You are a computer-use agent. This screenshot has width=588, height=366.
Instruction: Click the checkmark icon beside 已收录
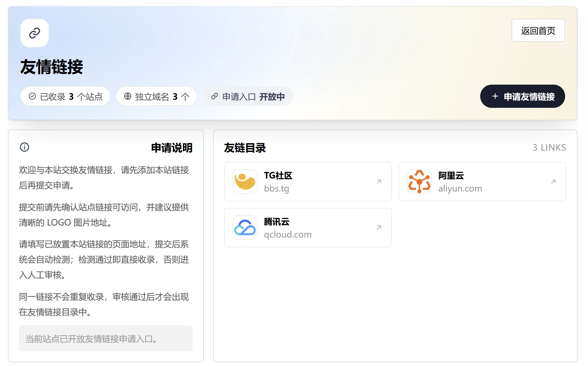[x=32, y=96]
